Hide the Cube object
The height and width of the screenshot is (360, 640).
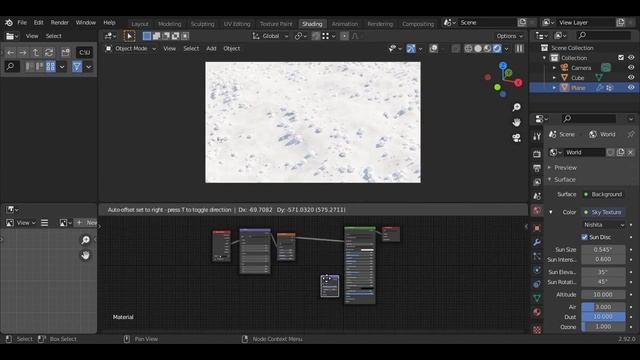coord(631,78)
